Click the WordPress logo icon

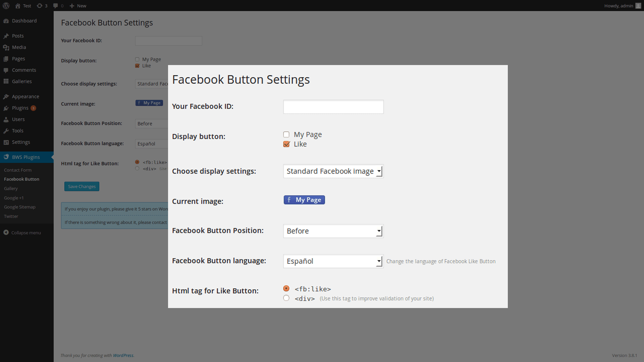pyautogui.click(x=6, y=6)
